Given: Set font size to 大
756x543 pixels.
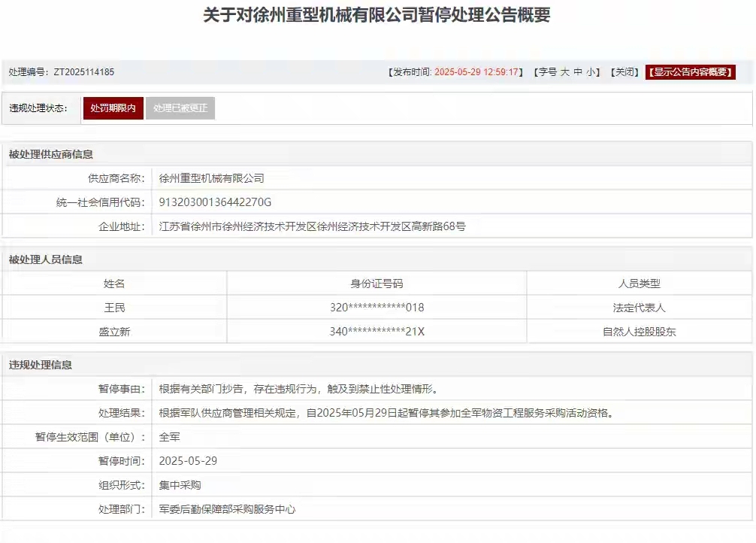Looking at the screenshot, I should pyautogui.click(x=564, y=72).
